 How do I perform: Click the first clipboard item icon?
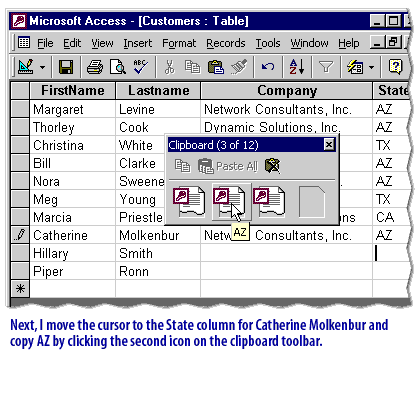[x=189, y=202]
